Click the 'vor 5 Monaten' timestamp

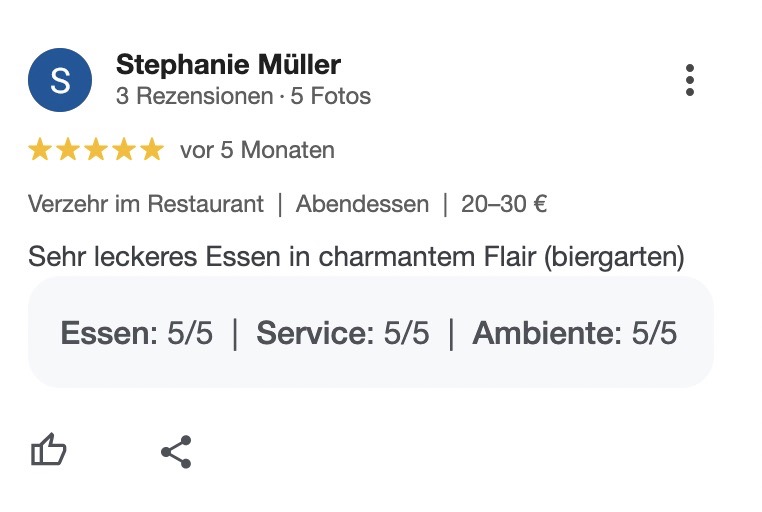257,150
